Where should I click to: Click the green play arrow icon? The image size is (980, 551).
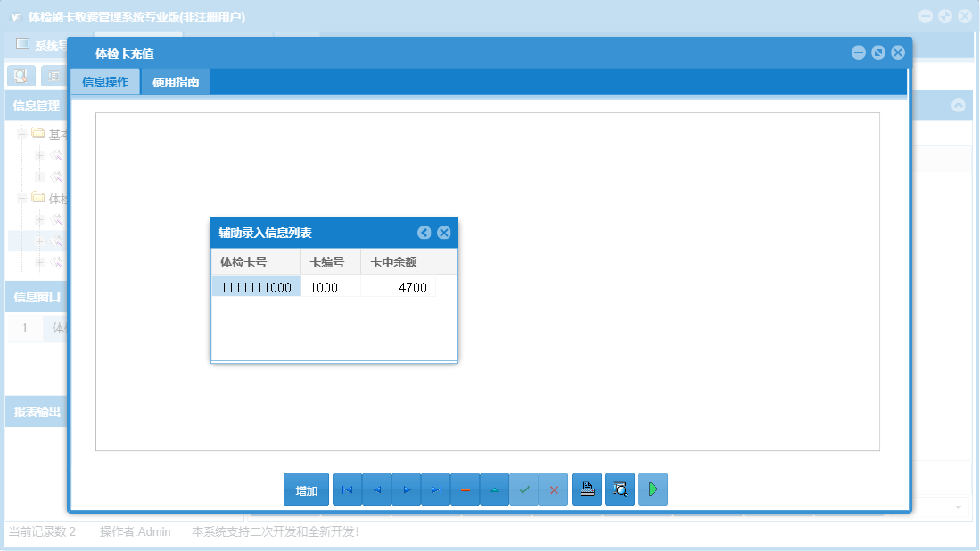pyautogui.click(x=653, y=489)
